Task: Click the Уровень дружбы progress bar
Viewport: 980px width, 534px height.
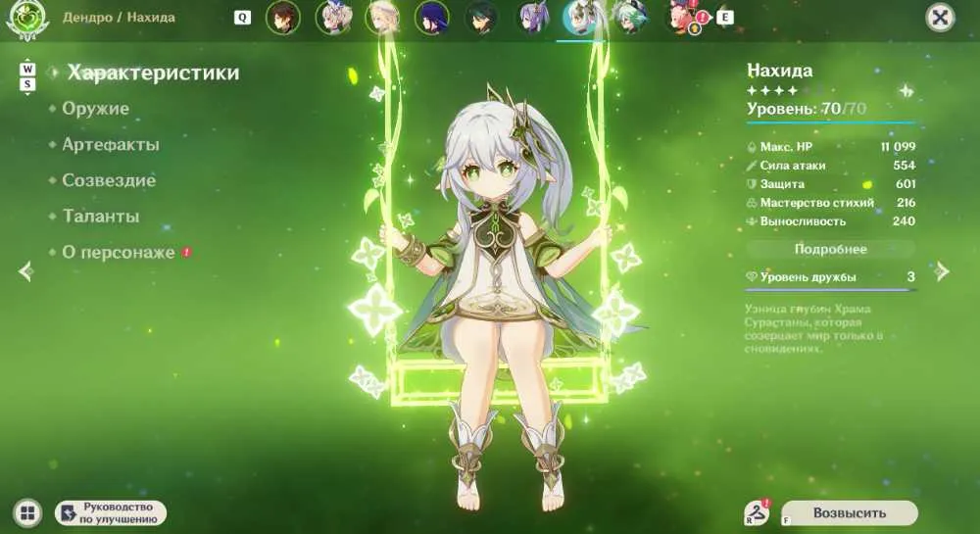Action: click(x=831, y=290)
